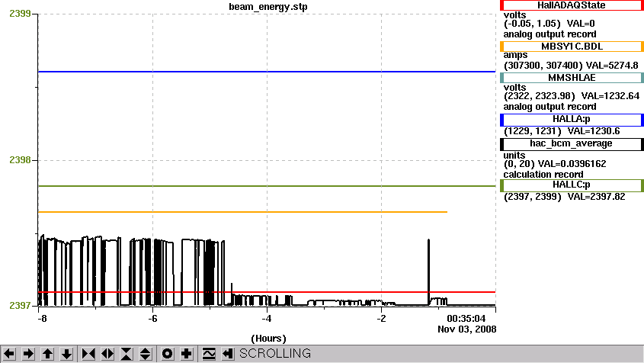The image size is (644, 363).
Task: Click the horizontal zoom-out diamond icon
Action: pyautogui.click(x=107, y=354)
